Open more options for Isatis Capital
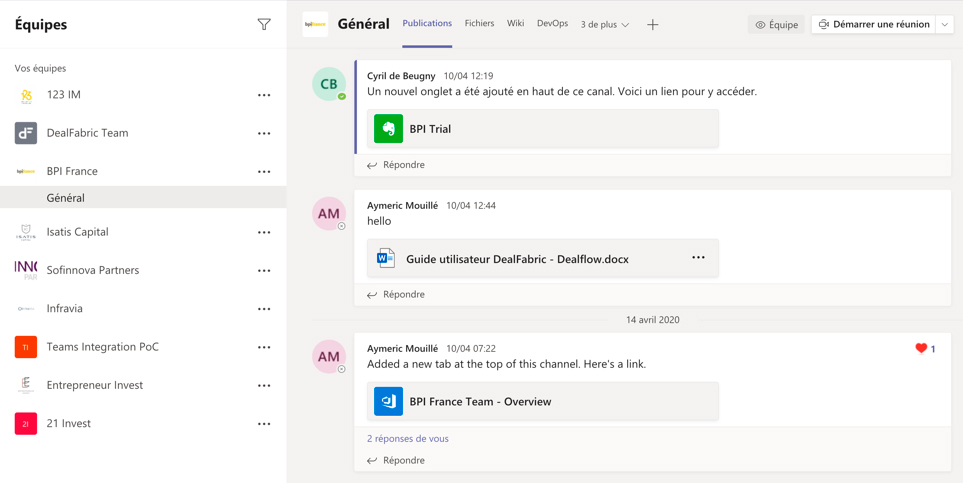The width and height of the screenshot is (963, 483). pyautogui.click(x=264, y=232)
